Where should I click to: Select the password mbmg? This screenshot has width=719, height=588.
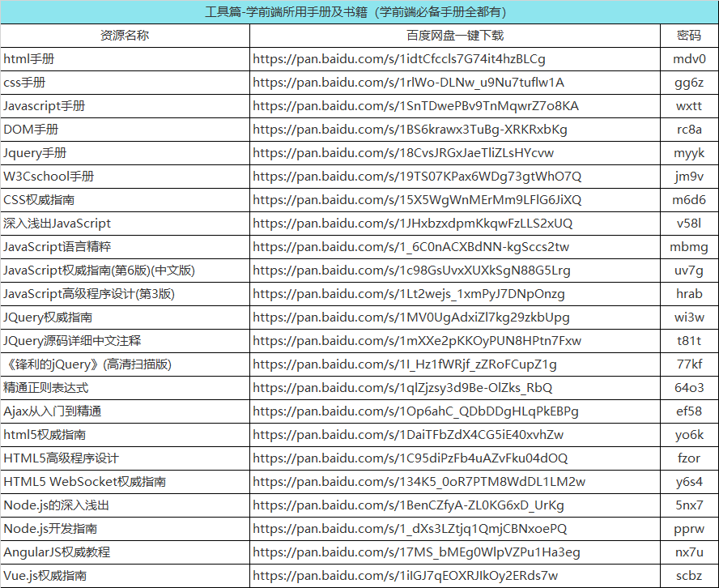click(x=689, y=248)
